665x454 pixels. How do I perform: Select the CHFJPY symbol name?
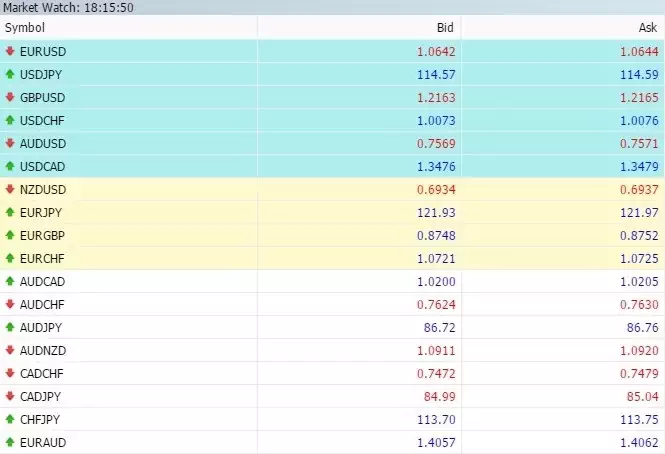click(x=40, y=420)
